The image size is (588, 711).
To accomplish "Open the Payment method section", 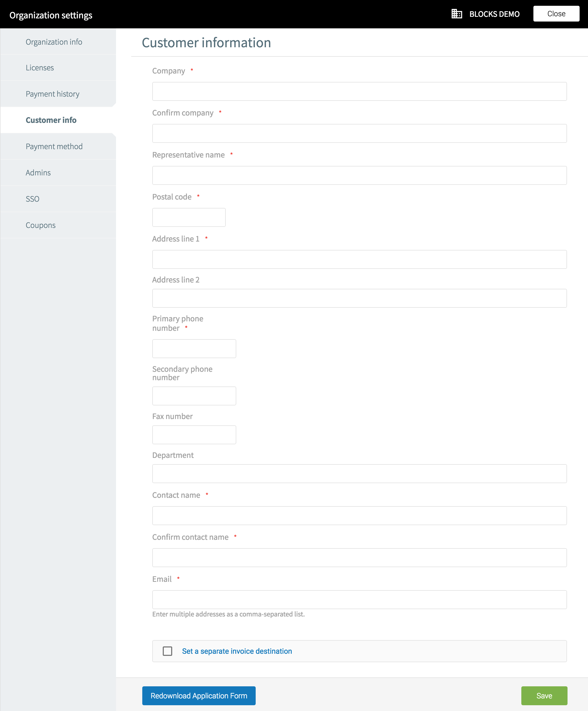I will (54, 146).
